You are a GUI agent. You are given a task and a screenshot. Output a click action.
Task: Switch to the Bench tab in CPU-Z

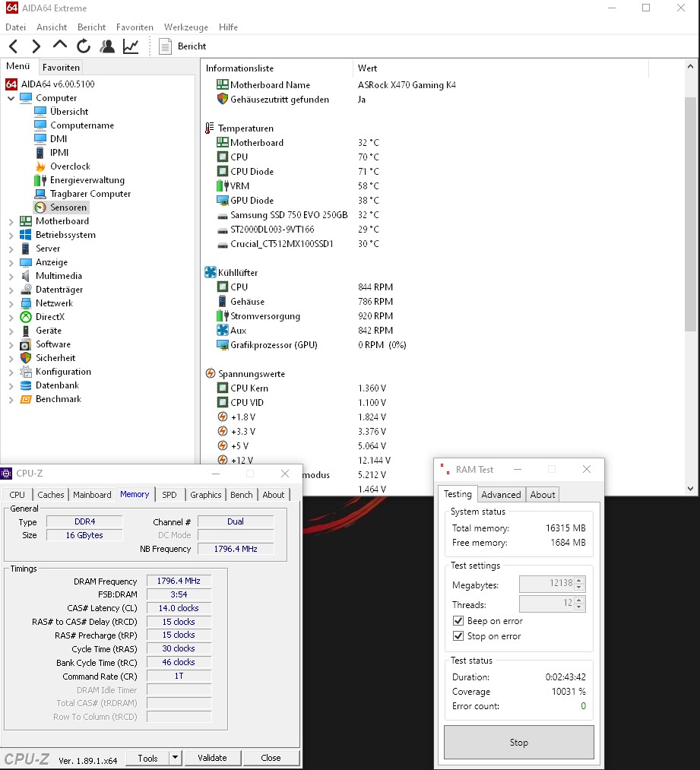(242, 495)
